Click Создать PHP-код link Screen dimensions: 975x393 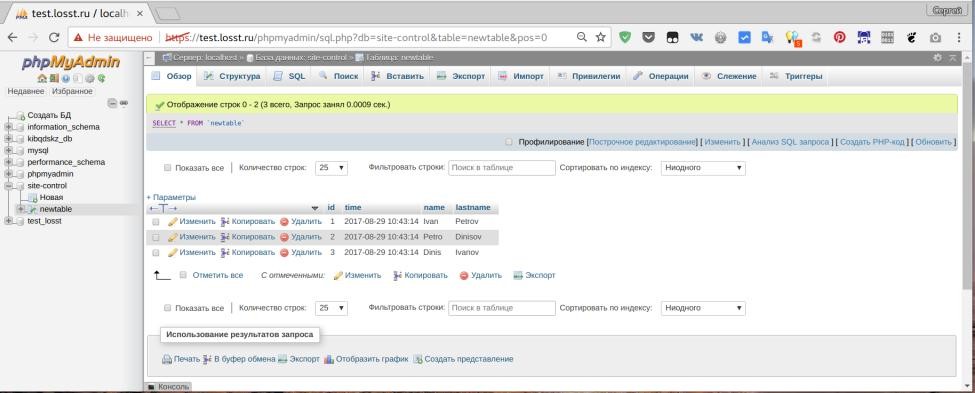872,142
